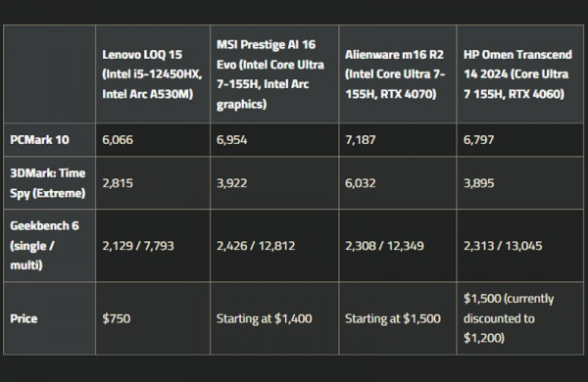Click the PCMark 10 row label
The width and height of the screenshot is (588, 382).
point(40,140)
